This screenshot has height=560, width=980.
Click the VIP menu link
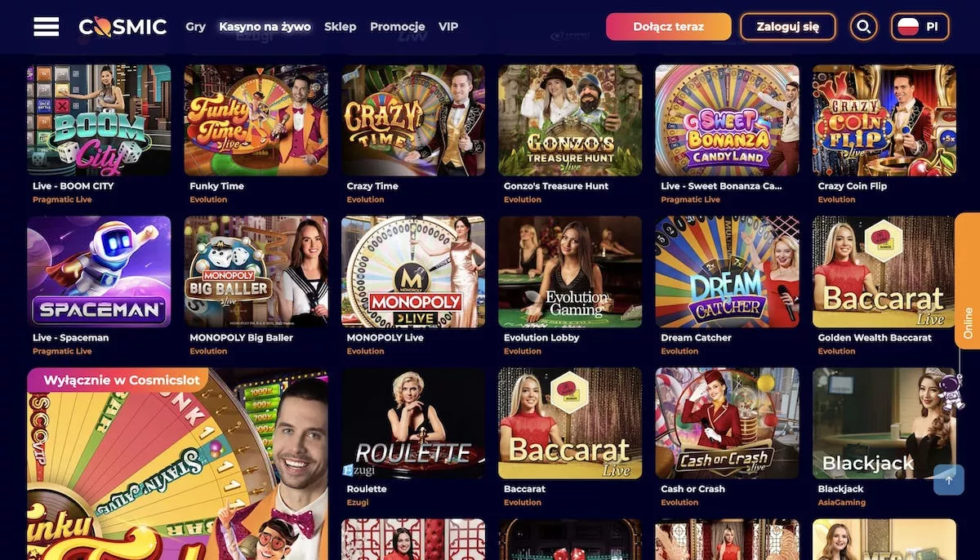coord(448,26)
